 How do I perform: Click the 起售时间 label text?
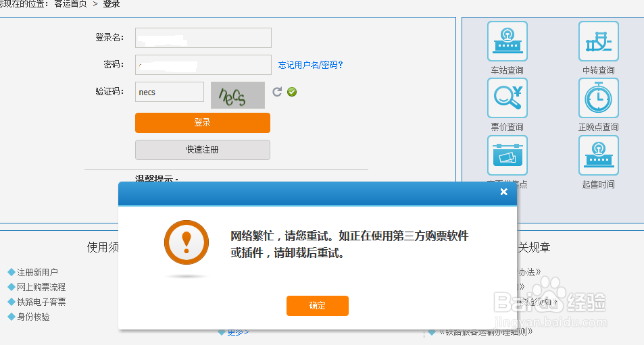[x=599, y=184]
